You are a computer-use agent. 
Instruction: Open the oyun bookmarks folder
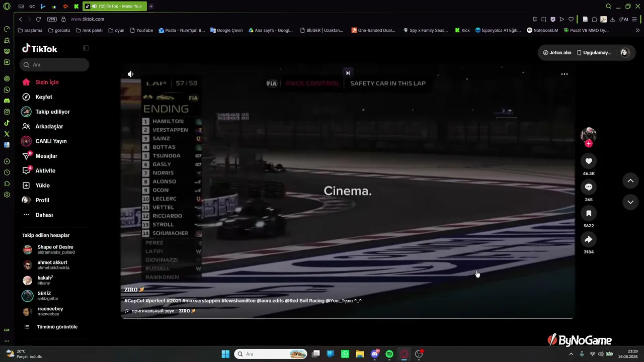pyautogui.click(x=116, y=30)
